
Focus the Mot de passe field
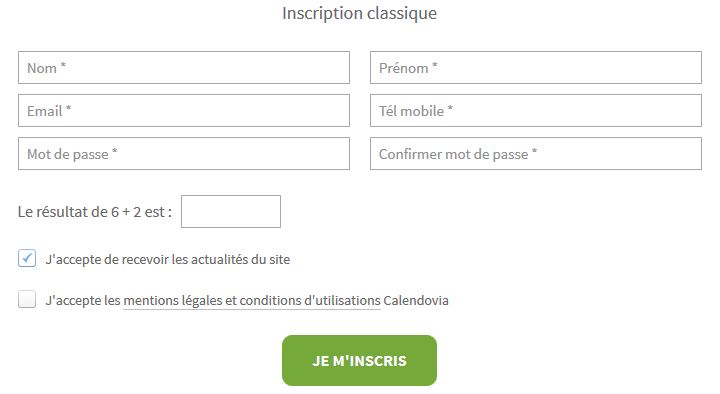(184, 153)
